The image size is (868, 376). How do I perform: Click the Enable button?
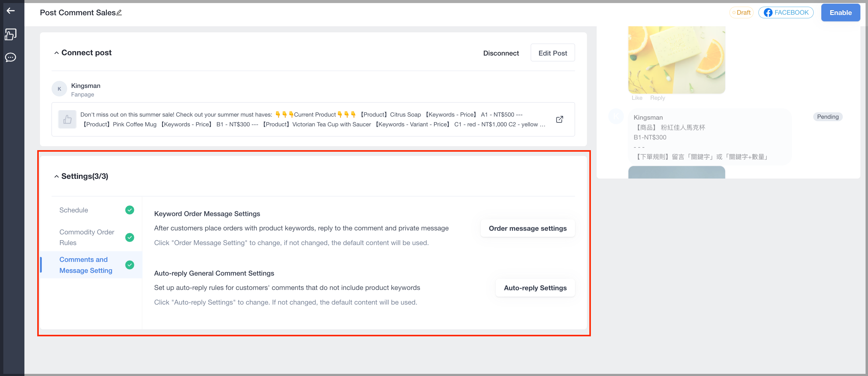pos(840,13)
